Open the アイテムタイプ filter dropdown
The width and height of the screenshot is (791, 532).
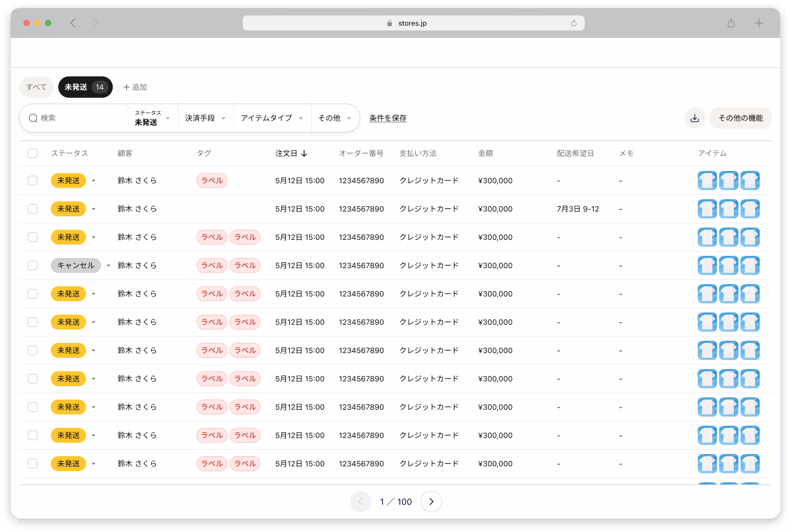272,118
